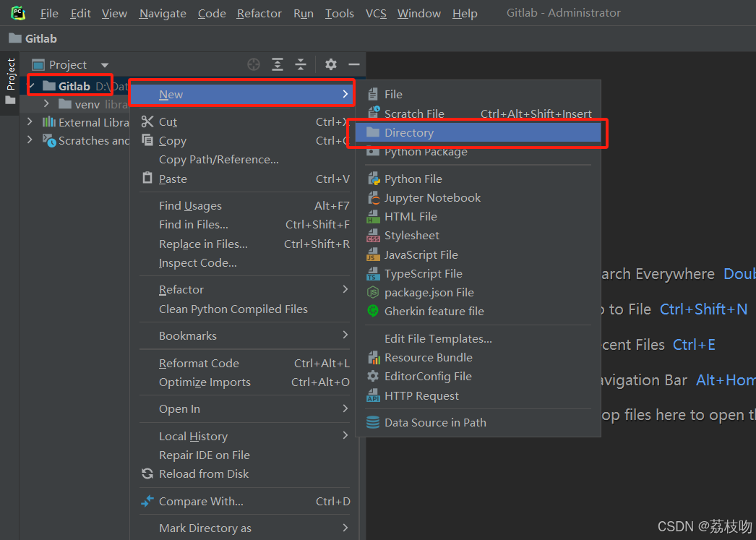Select Python Package entry
756x540 pixels.
[478, 151]
